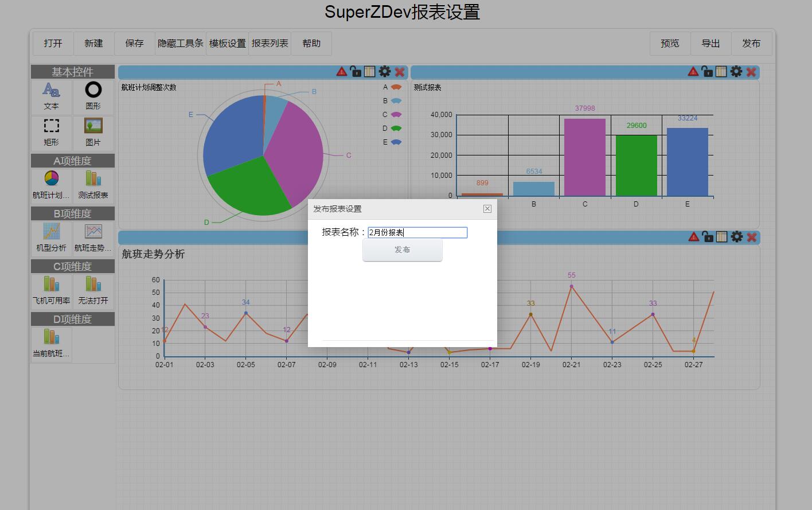Click 发布 button inside the dialog

(403, 250)
